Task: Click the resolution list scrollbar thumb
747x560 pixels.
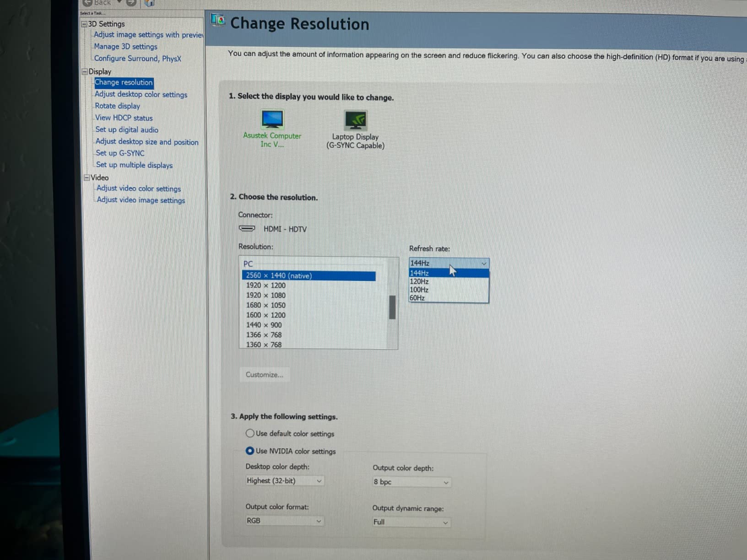Action: [x=392, y=307]
